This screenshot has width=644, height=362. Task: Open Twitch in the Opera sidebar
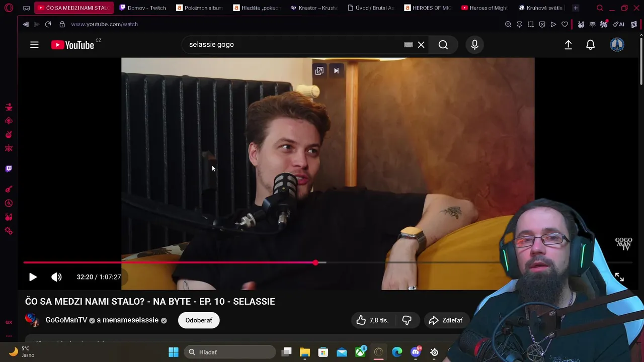pyautogui.click(x=9, y=169)
